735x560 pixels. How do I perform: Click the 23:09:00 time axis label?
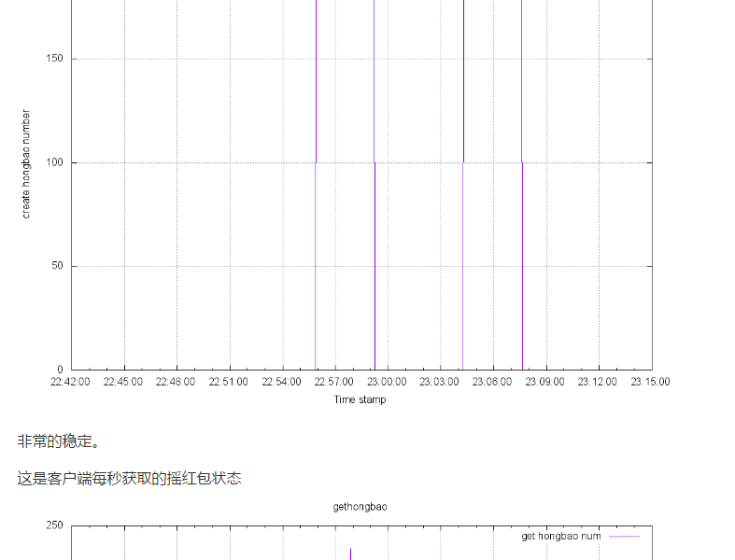tap(544, 382)
